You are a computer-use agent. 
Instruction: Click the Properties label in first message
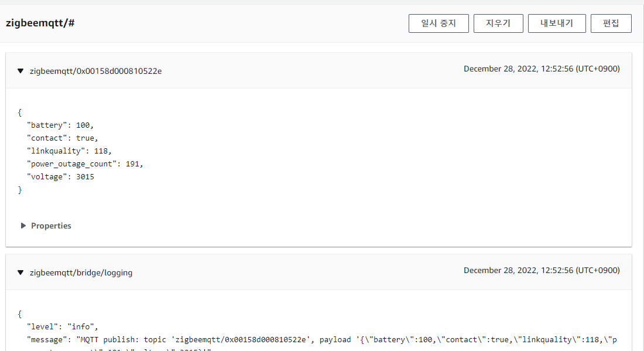click(51, 226)
